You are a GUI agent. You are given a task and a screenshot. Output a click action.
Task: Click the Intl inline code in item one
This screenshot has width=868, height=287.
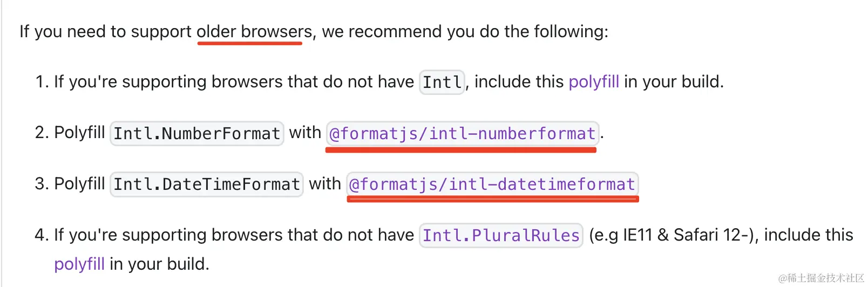tap(442, 83)
